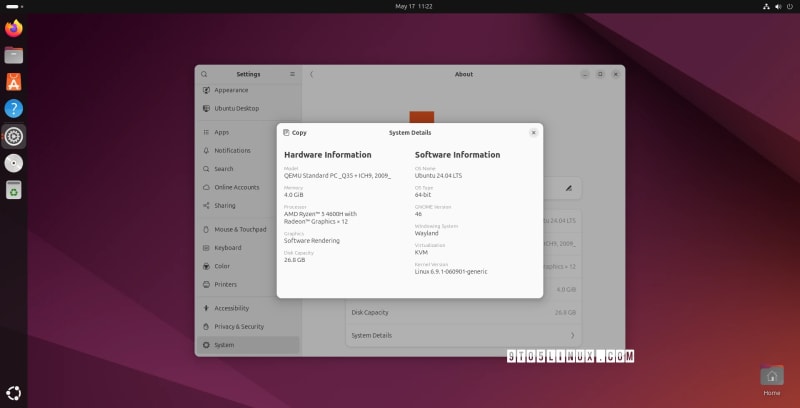
Task: Open Firefox from the dock
Action: [x=14, y=28]
